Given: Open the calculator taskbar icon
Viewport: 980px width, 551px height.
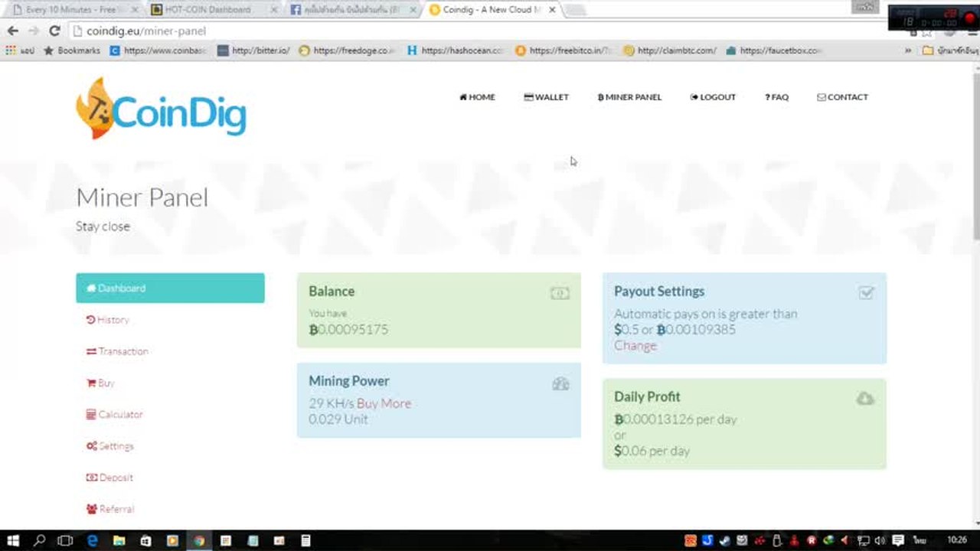Looking at the screenshot, I should pyautogui.click(x=305, y=540).
